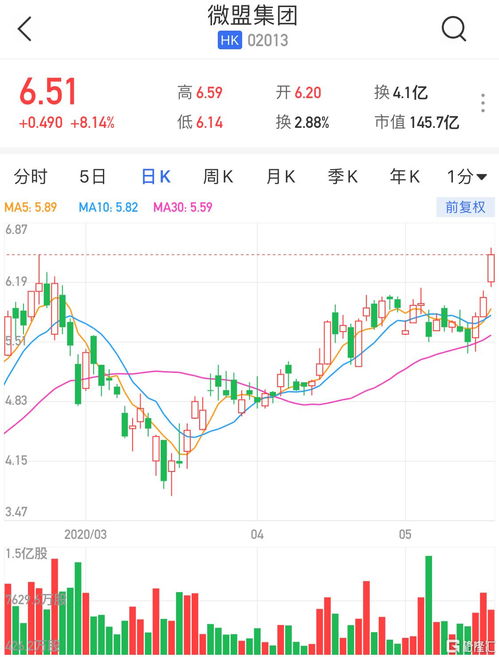Click the 换 2.88% turnover rate
The width and height of the screenshot is (499, 657).
pyautogui.click(x=303, y=122)
